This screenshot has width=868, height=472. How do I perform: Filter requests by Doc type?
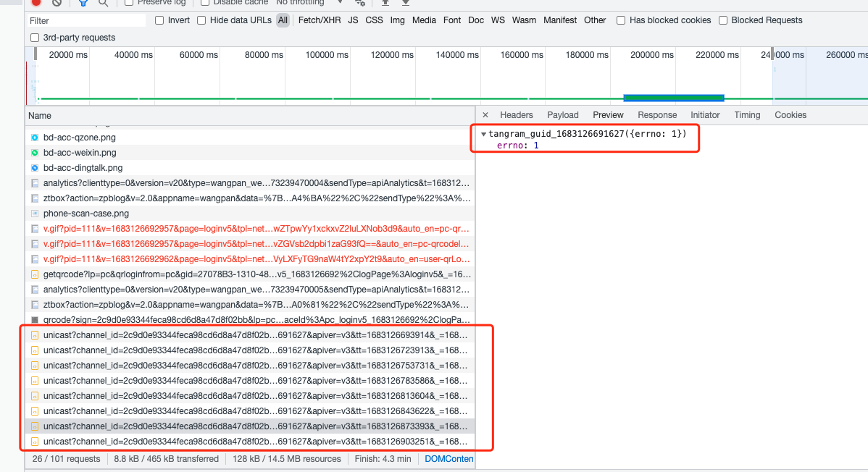pos(476,20)
